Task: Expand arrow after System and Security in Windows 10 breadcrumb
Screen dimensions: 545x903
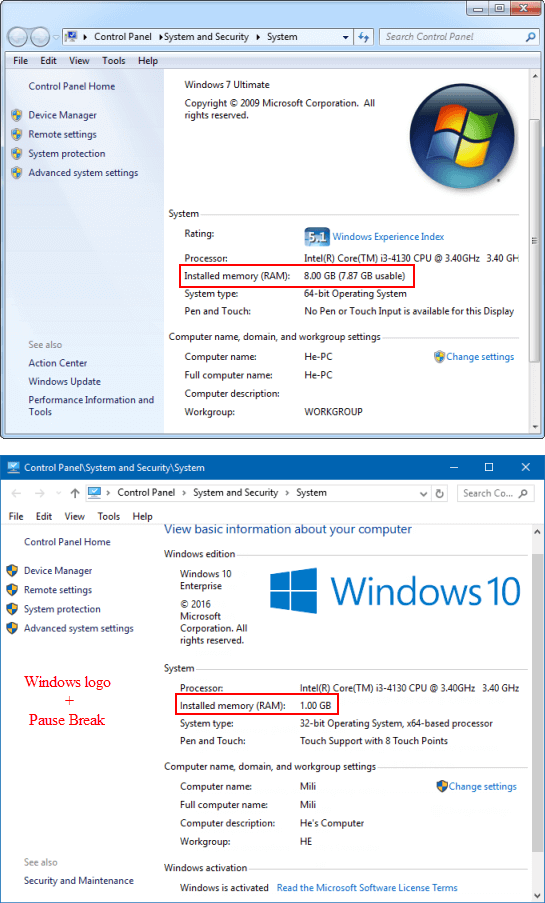Action: [x=287, y=493]
